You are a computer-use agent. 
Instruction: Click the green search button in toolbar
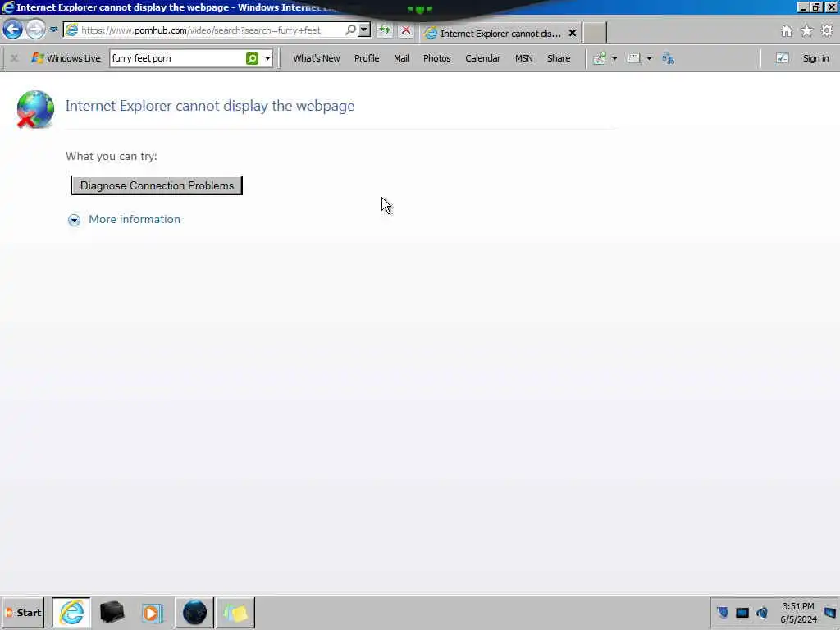253,58
